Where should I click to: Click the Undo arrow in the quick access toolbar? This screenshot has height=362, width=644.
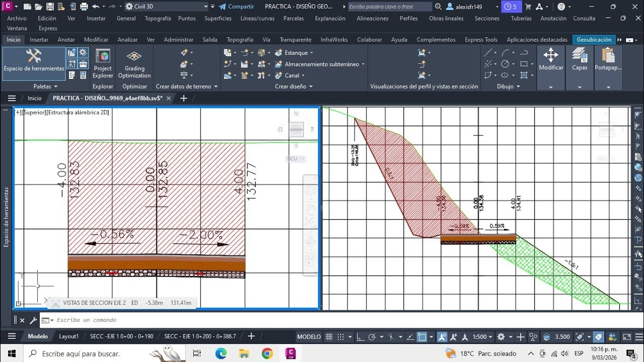pos(96,7)
